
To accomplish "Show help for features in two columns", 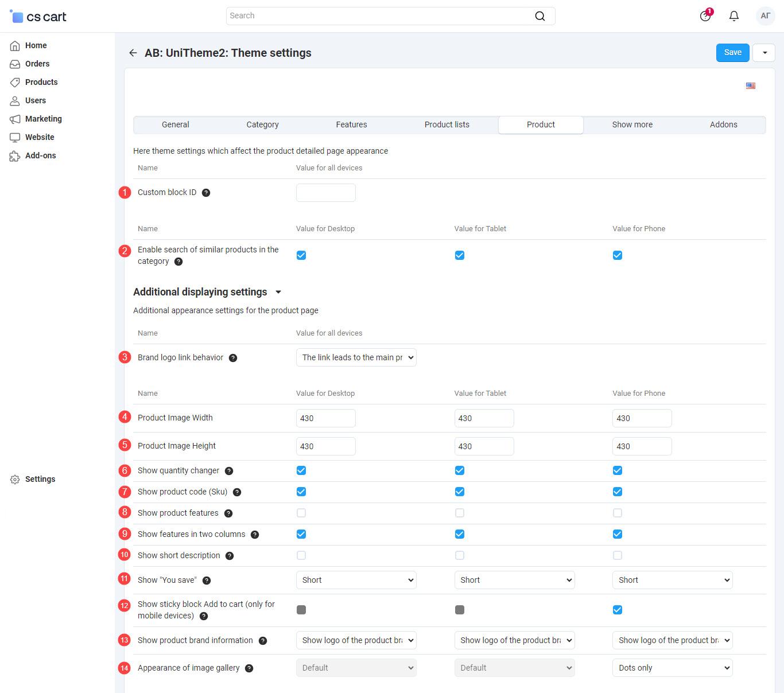I will [x=255, y=535].
